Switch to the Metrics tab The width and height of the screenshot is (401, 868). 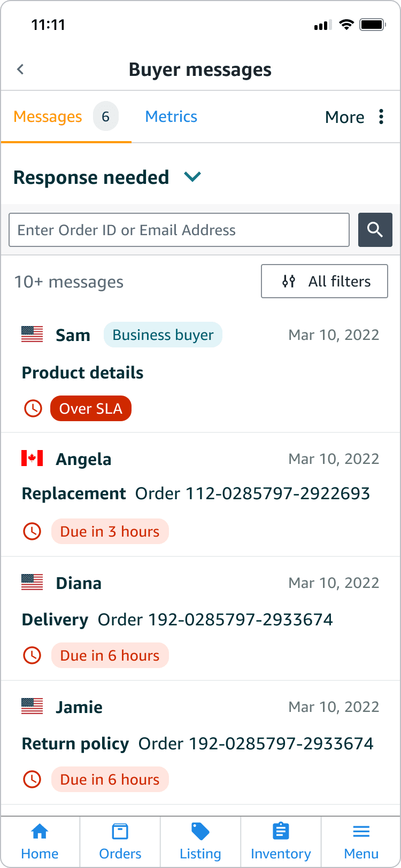point(171,117)
